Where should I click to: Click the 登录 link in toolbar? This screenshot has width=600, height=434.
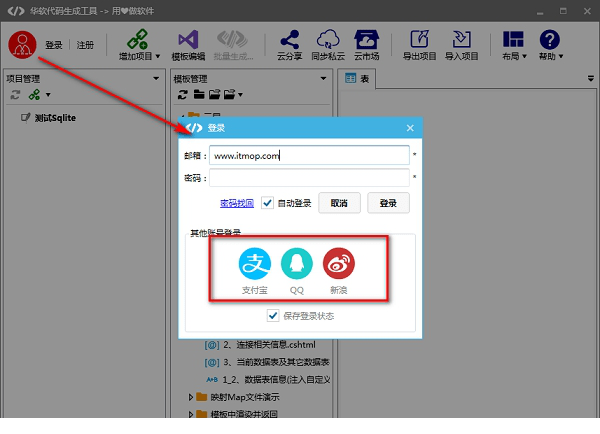point(54,45)
